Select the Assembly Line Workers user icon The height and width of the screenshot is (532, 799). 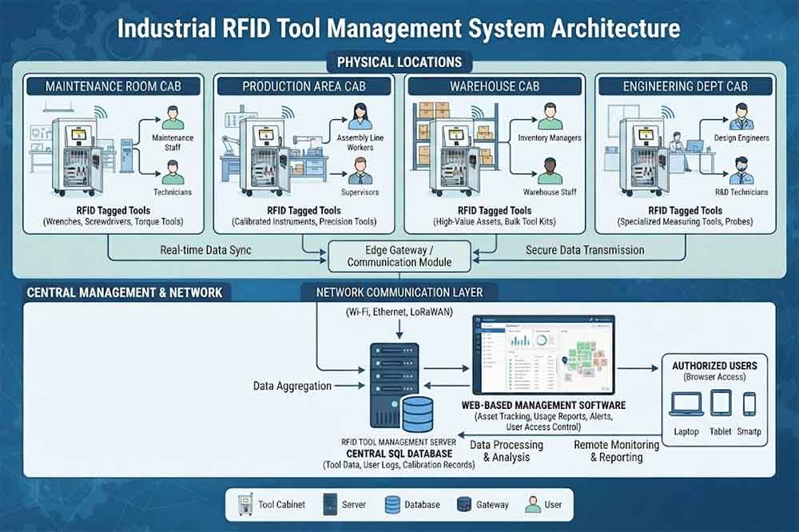[x=360, y=117]
